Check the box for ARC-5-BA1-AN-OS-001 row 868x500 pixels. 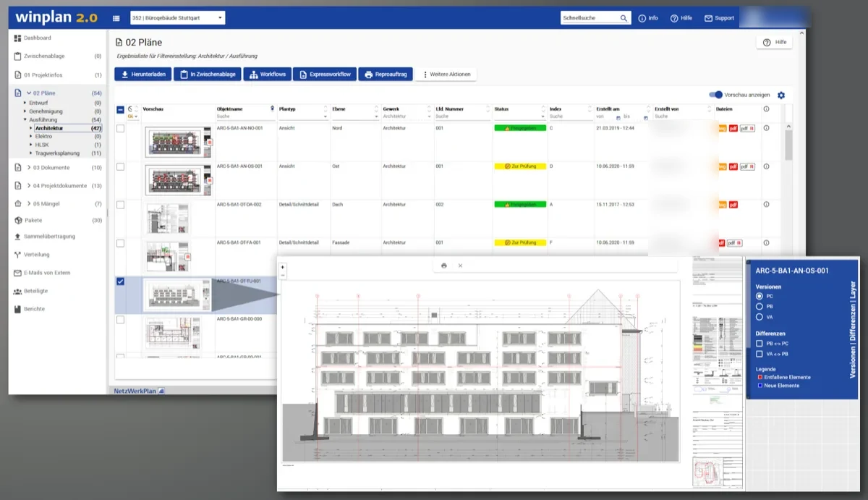tap(120, 166)
